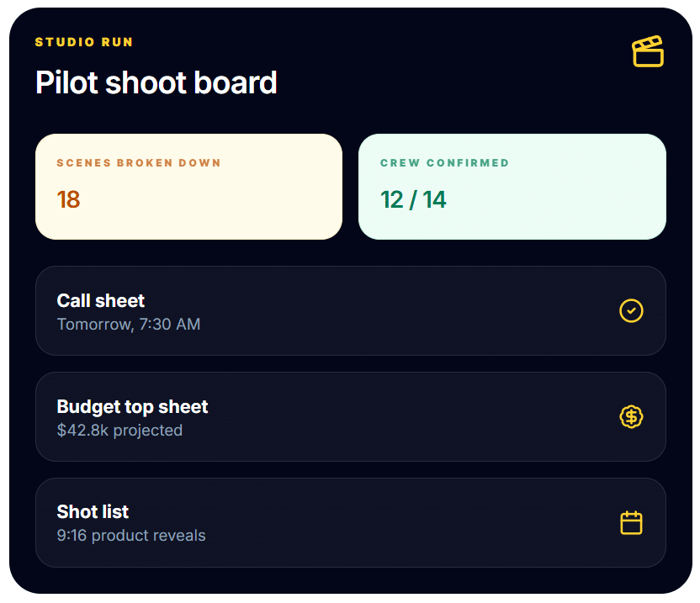Viewport: 700px width, 603px height.
Task: Click the Crew Confirmed label text
Action: (444, 163)
